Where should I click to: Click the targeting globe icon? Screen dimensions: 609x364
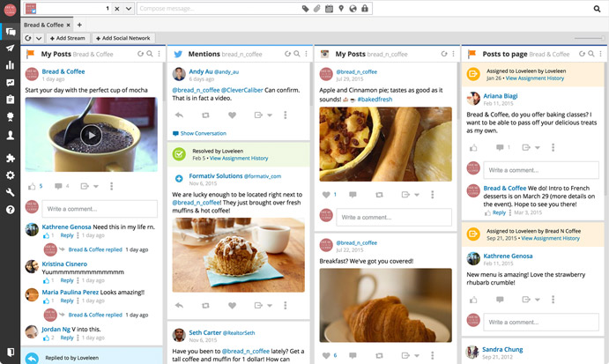[x=353, y=9]
